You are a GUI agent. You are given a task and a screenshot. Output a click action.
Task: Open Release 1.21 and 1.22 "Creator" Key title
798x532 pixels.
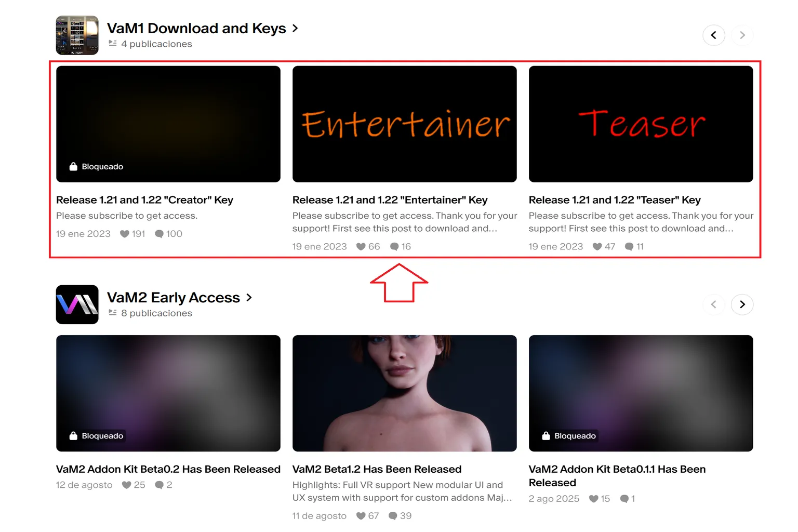tap(144, 200)
